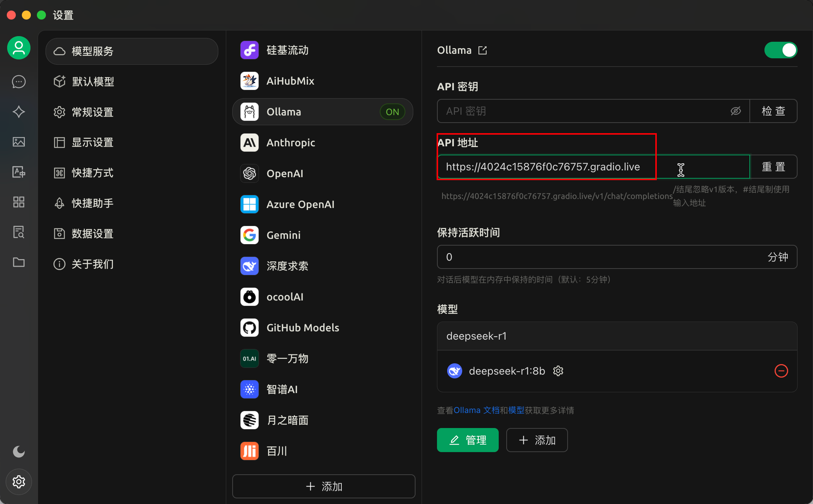
Task: Remove the deepseek-r1:8b model
Action: point(781,371)
